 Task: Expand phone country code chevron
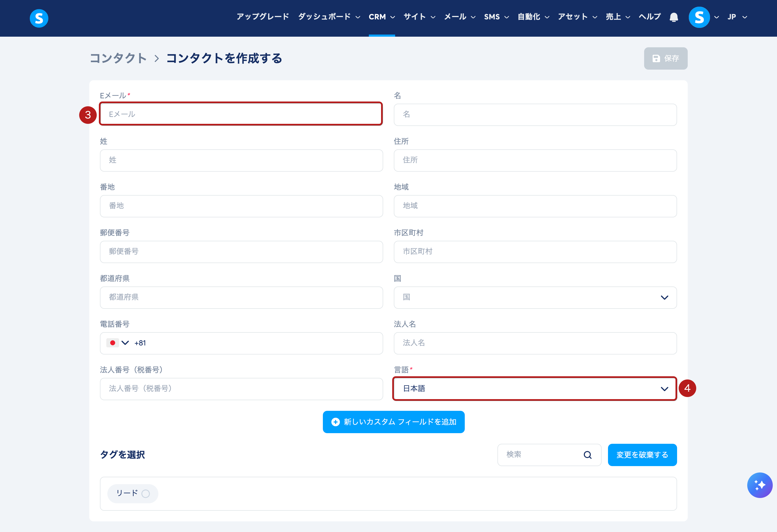[125, 343]
